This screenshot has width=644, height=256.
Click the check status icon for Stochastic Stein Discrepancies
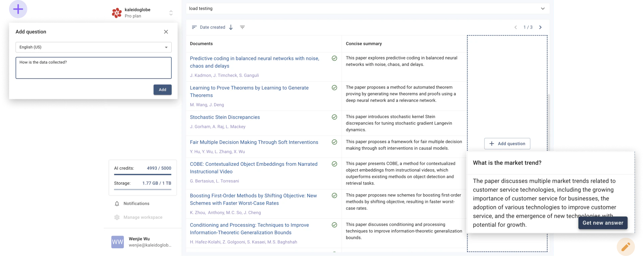click(x=334, y=117)
